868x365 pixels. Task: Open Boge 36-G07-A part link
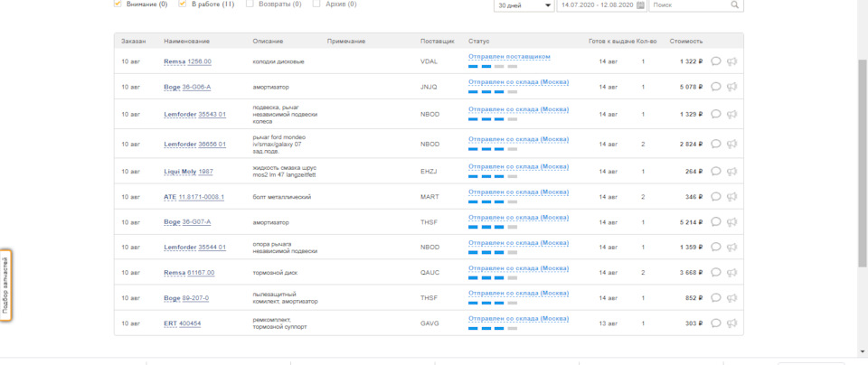[x=187, y=222]
